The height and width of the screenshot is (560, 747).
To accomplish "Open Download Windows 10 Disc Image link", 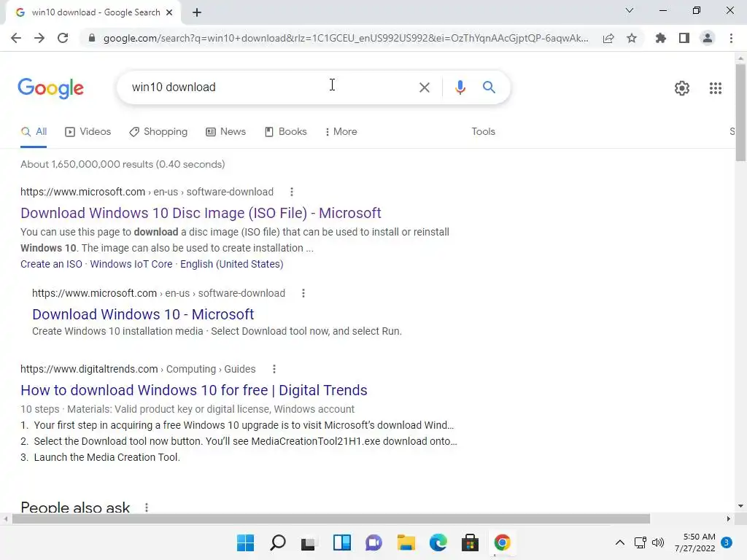I will point(201,213).
